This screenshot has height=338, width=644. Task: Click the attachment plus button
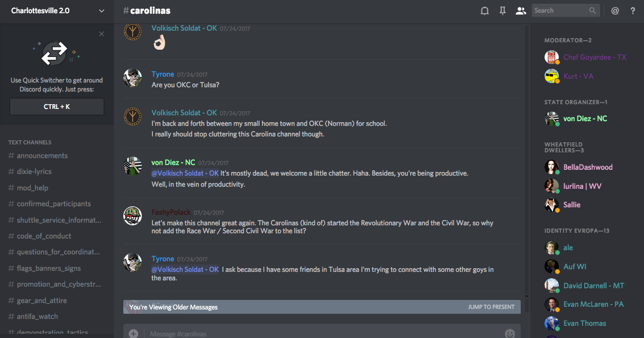[133, 333]
